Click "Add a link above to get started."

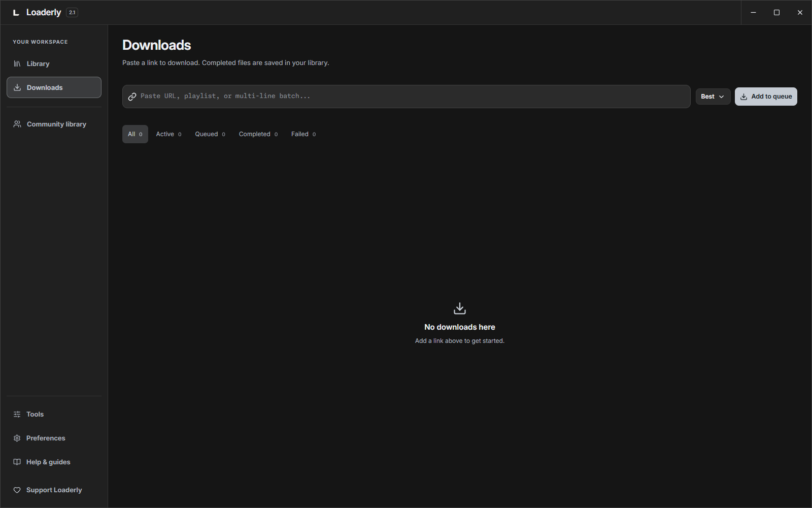point(460,341)
